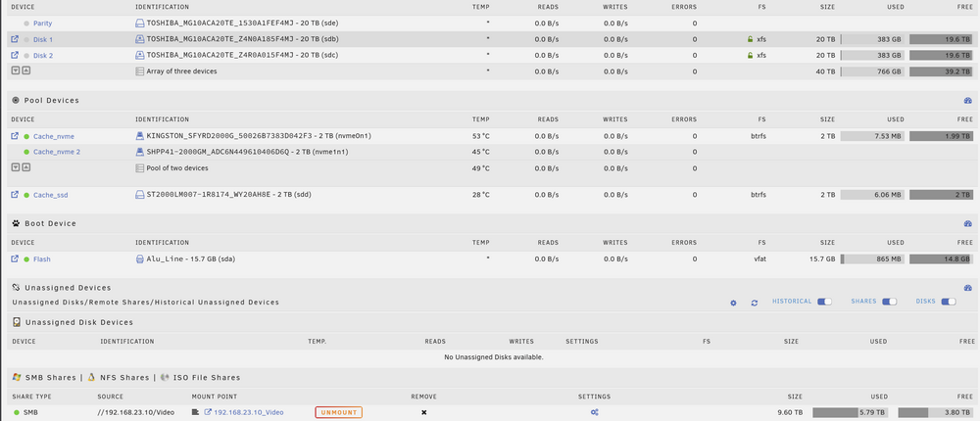Click Disk 1 free space bar 19.6 TB

(941, 39)
